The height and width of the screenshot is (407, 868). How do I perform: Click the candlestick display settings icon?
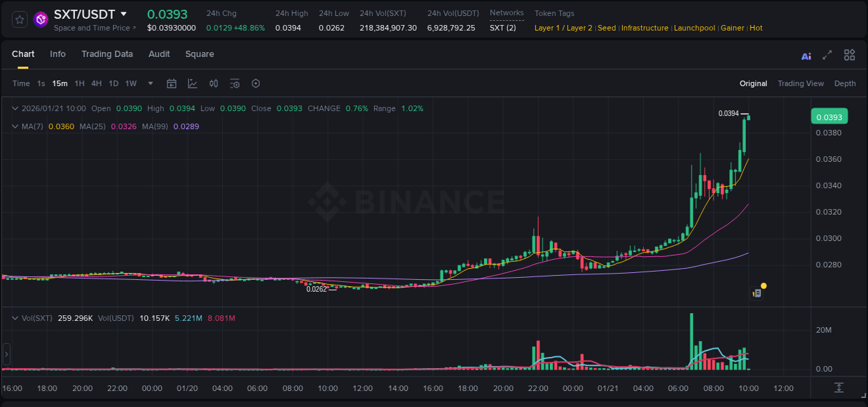tap(213, 83)
